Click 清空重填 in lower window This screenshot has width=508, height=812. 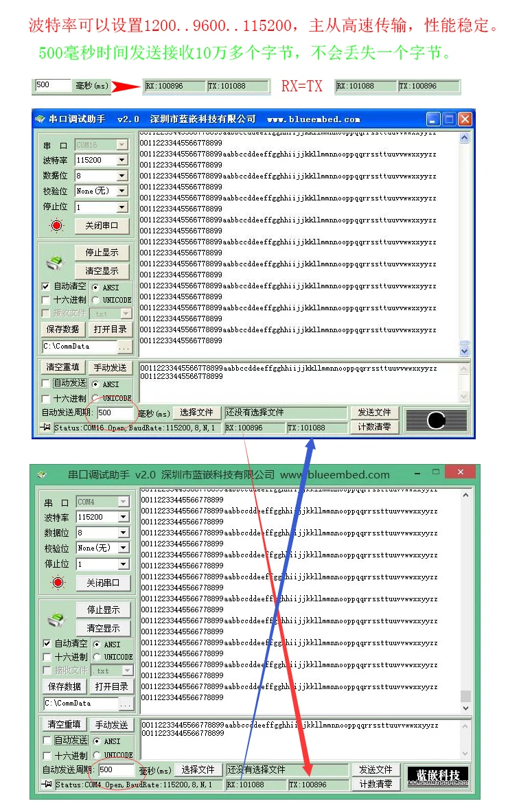[65, 724]
